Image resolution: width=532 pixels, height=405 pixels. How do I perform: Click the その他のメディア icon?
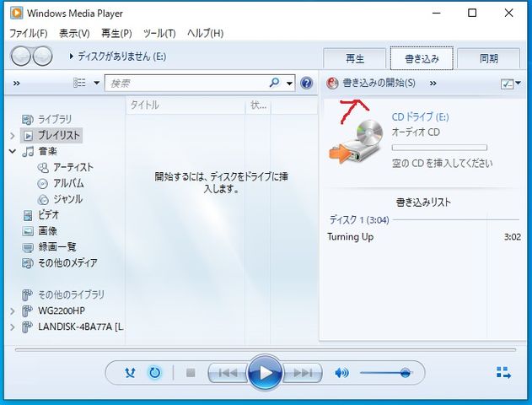click(28, 263)
